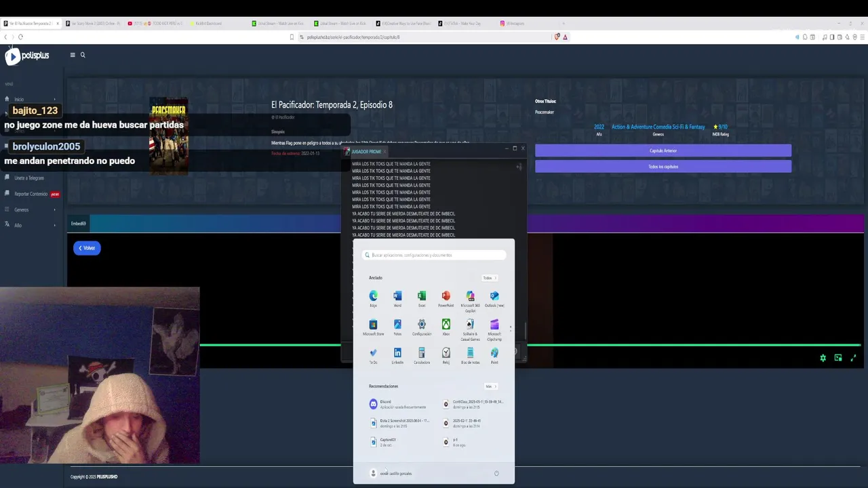Click the add-user icon in chat window

tap(519, 167)
